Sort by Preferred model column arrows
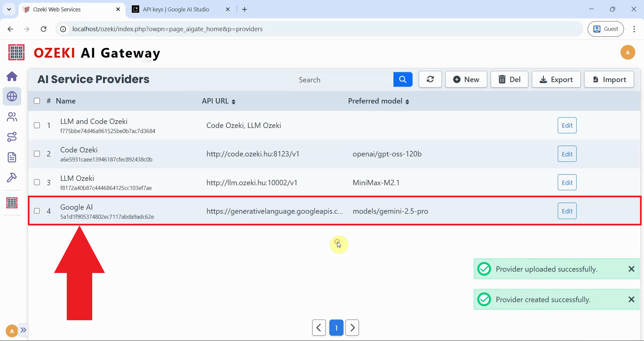The image size is (644, 341). click(407, 101)
